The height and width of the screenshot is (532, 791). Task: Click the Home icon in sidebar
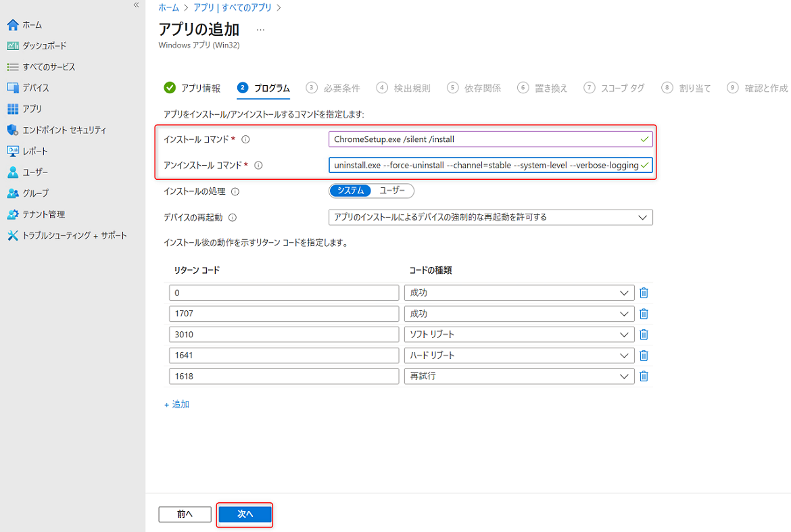[13, 25]
